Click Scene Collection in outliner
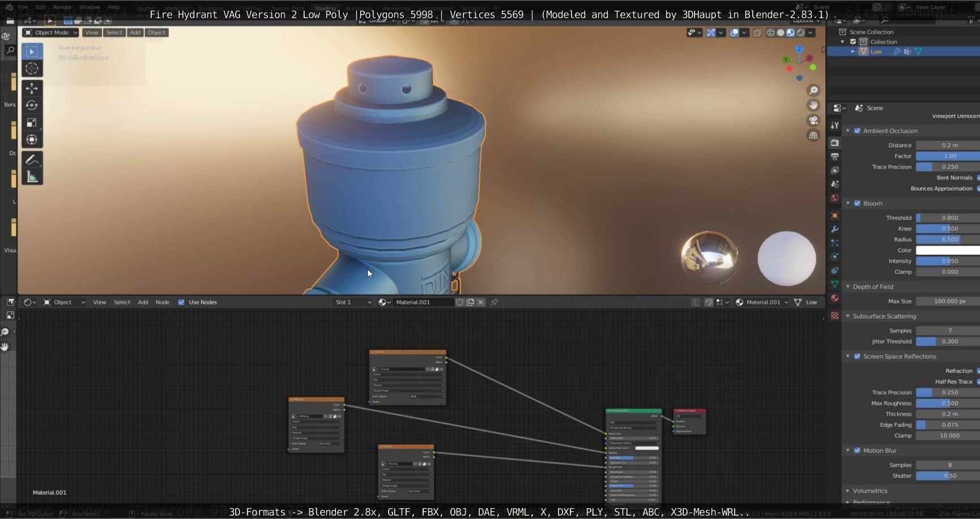The width and height of the screenshot is (980, 519). tap(871, 32)
